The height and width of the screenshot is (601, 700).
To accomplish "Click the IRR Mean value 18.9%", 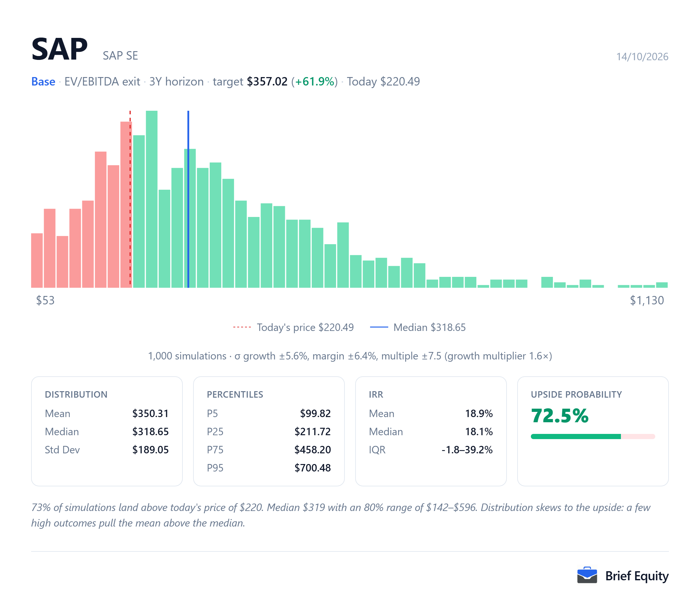I will pyautogui.click(x=479, y=413).
